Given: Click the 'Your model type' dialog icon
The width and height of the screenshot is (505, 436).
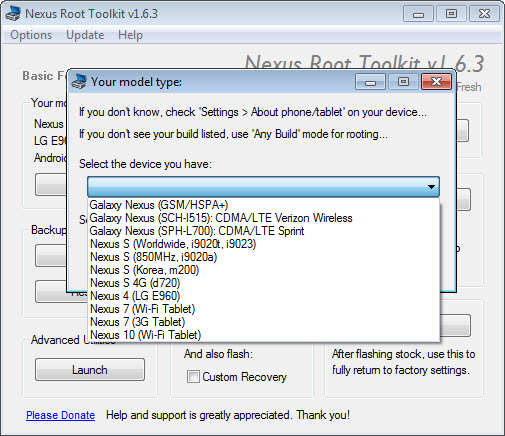Looking at the screenshot, I should click(79, 82).
